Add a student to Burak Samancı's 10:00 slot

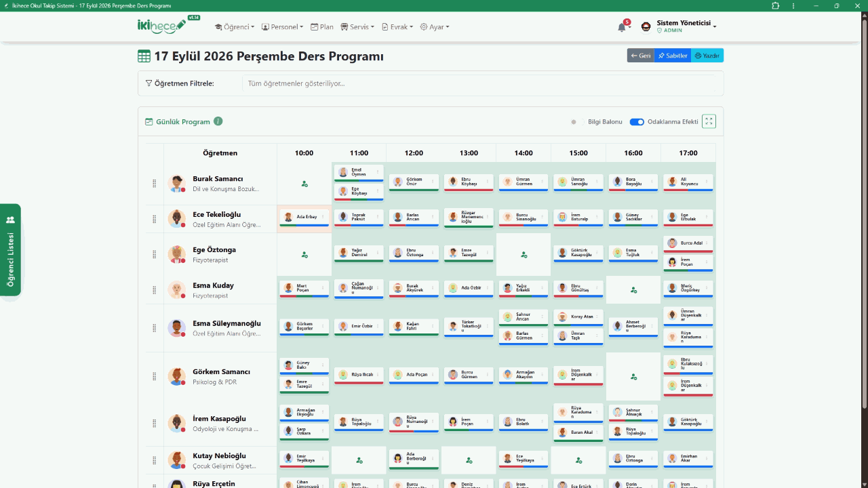pos(304,184)
